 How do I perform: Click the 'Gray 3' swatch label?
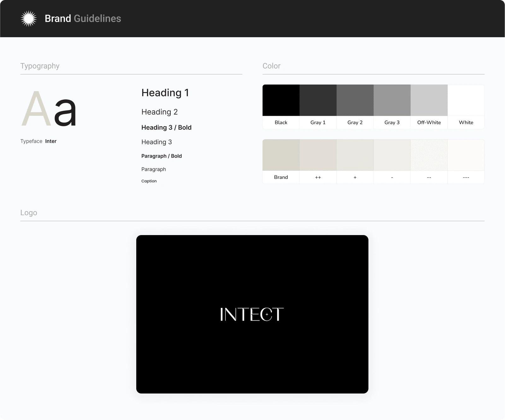pos(392,122)
